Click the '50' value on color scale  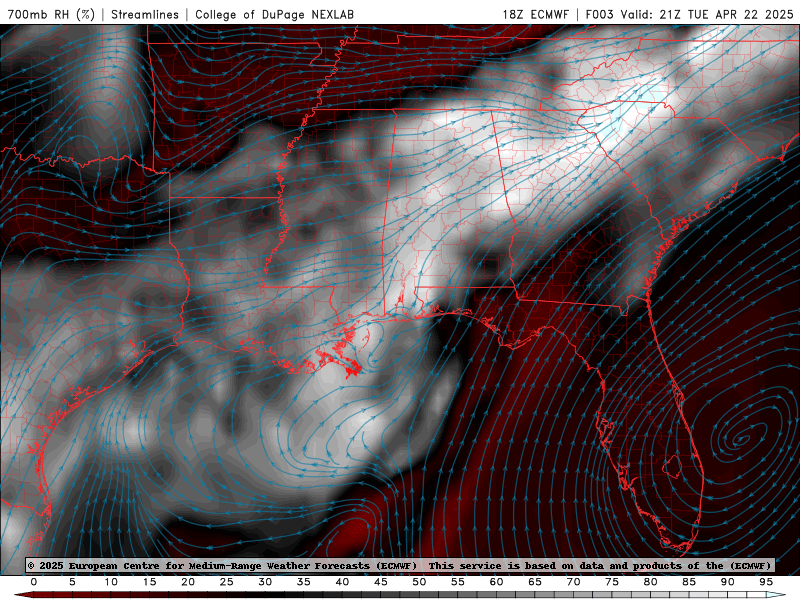click(419, 582)
